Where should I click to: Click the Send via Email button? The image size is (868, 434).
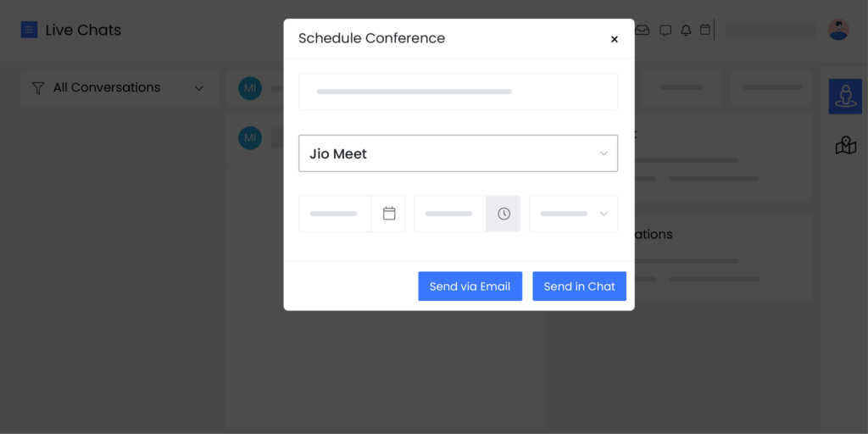coord(470,287)
